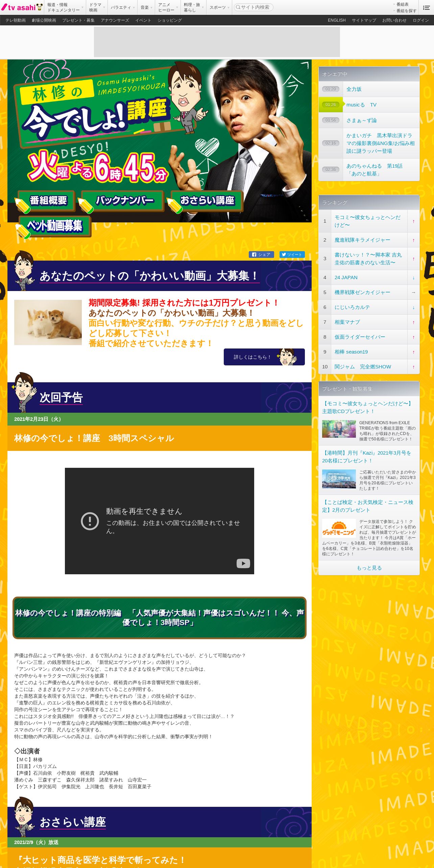Image resolution: width=434 pixels, height=868 pixels.
Task: Open the お問い合わせ link
Action: pos(394,20)
